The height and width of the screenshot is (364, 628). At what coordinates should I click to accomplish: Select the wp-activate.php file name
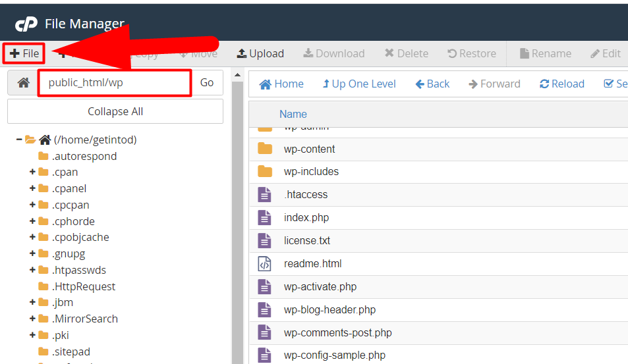[x=320, y=287]
